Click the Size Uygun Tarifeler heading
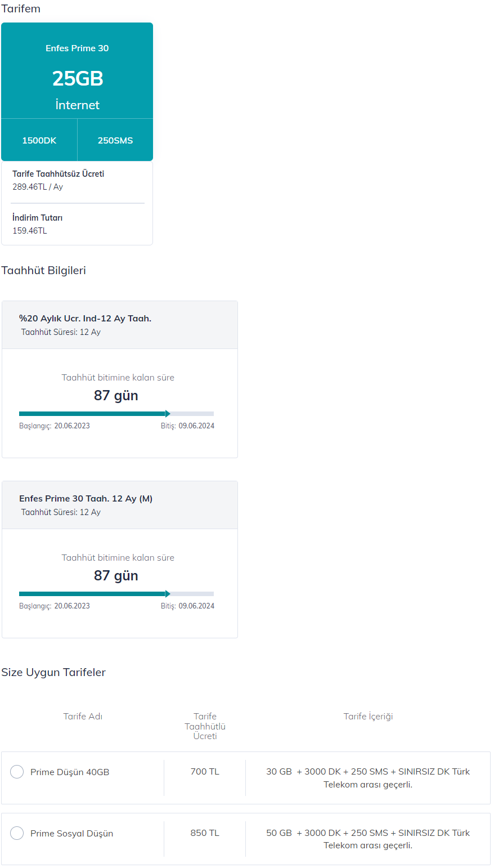The height and width of the screenshot is (868, 494). point(53,673)
